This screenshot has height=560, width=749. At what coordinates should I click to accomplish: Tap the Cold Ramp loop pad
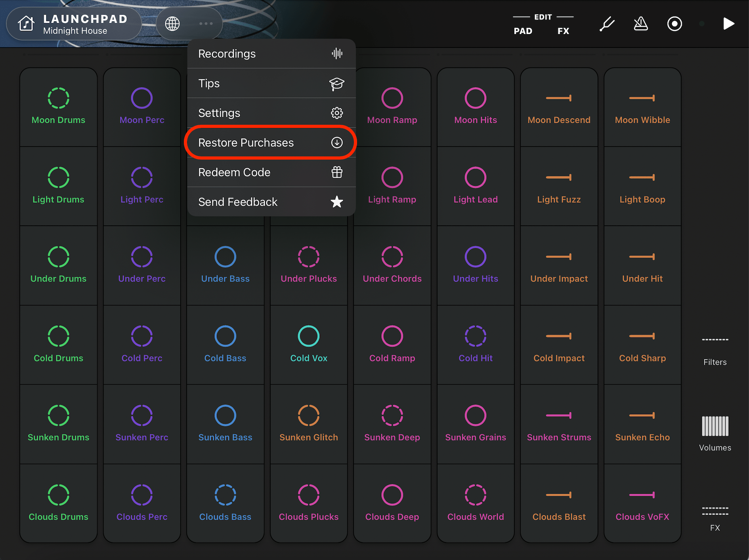click(392, 345)
